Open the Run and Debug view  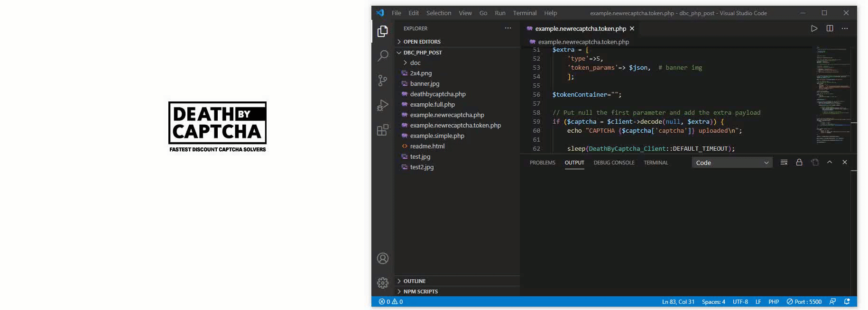[x=383, y=105]
